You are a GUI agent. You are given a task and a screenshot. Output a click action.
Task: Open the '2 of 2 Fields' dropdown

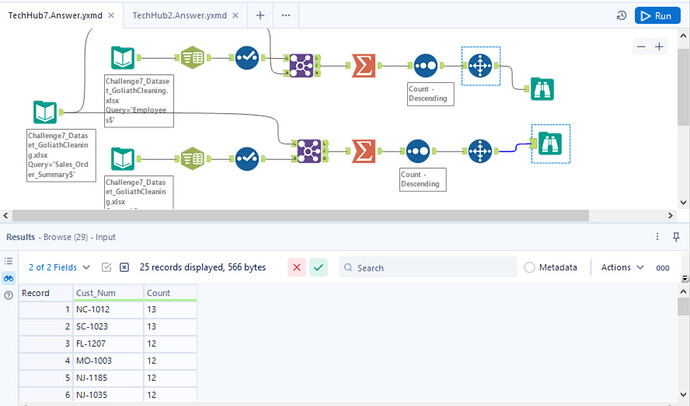click(x=61, y=268)
